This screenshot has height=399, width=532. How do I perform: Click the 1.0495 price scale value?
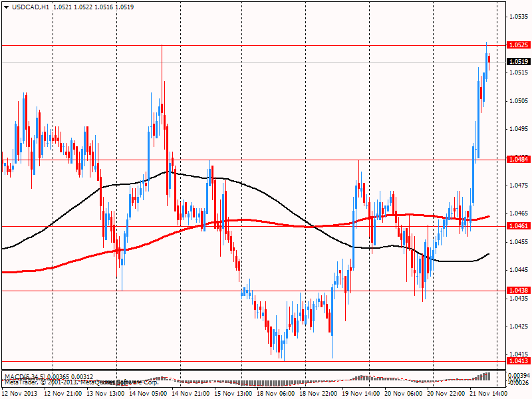tap(519, 129)
